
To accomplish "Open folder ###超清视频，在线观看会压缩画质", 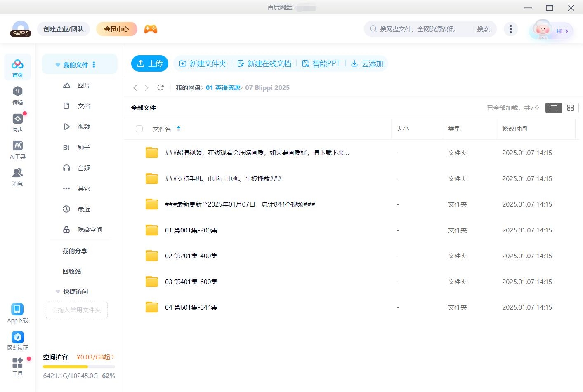I will pos(257,153).
